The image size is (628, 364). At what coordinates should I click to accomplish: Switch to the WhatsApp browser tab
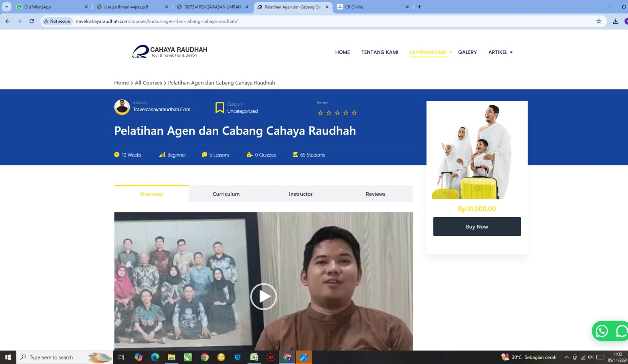[x=52, y=7]
